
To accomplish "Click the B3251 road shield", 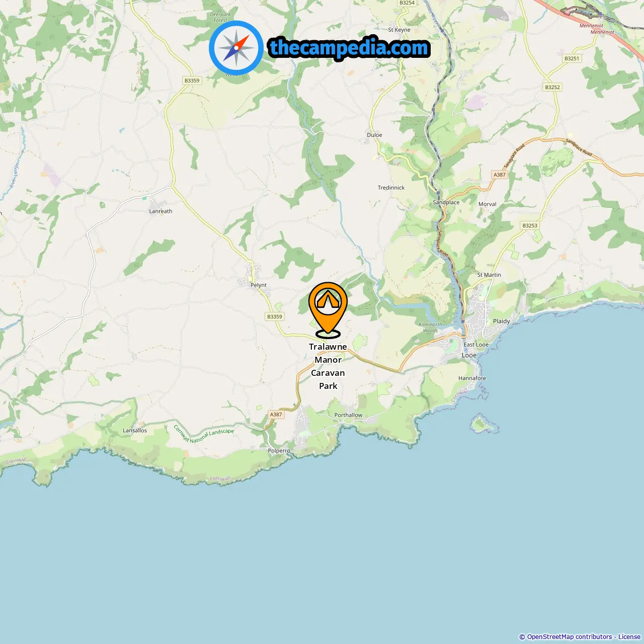I will click(x=572, y=58).
